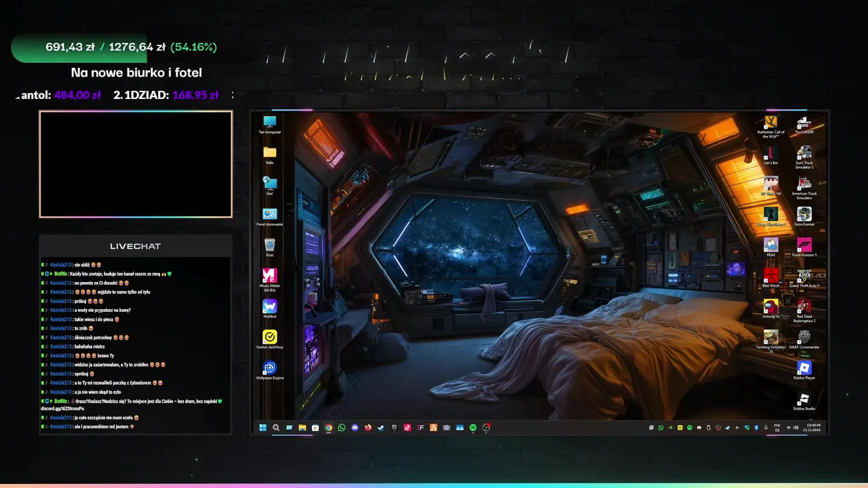Switch to OBS Studio in the taskbar

(x=486, y=428)
